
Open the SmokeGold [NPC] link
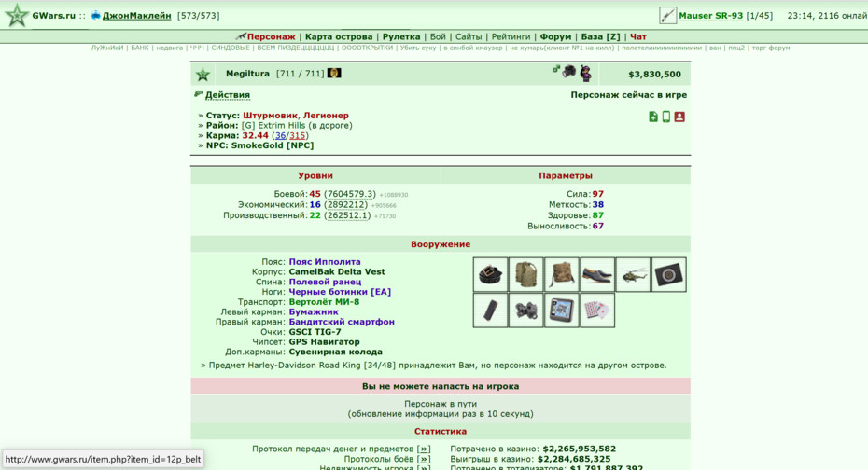click(273, 145)
